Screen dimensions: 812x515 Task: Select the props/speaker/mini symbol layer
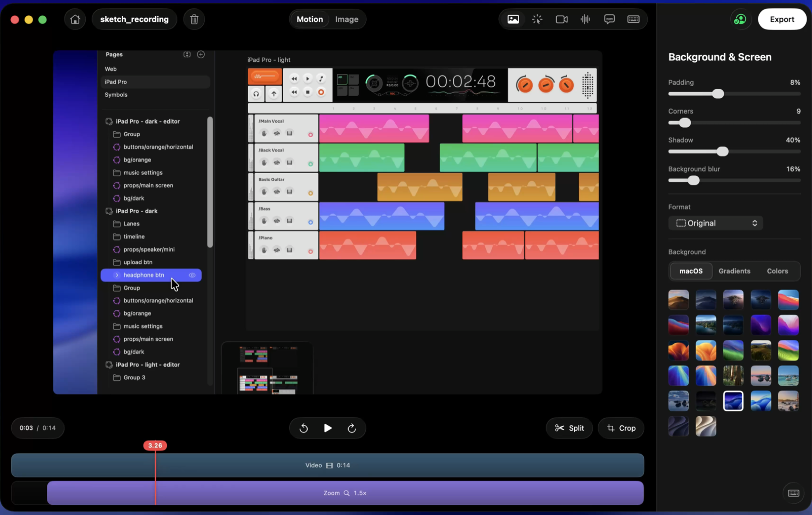click(x=149, y=249)
